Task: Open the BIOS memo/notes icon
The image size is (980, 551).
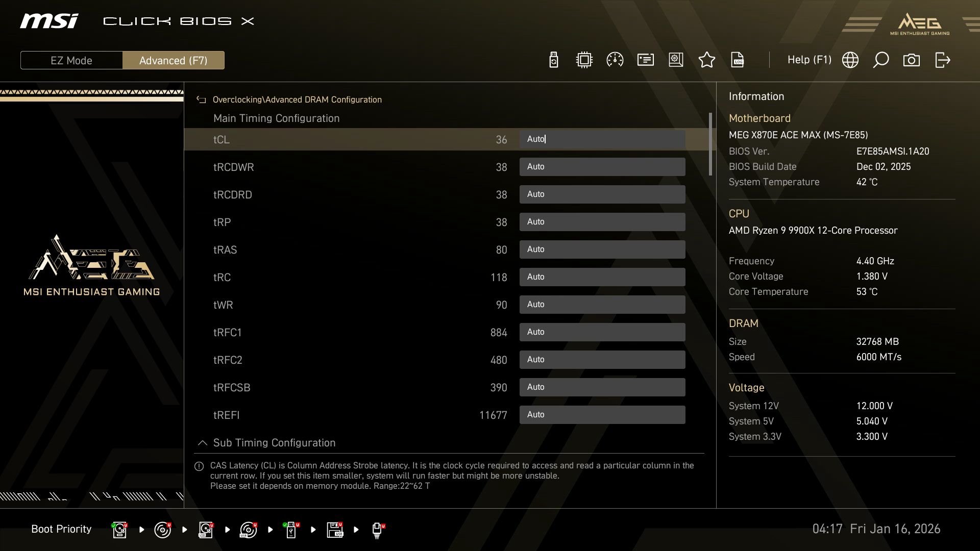Action: click(645, 60)
